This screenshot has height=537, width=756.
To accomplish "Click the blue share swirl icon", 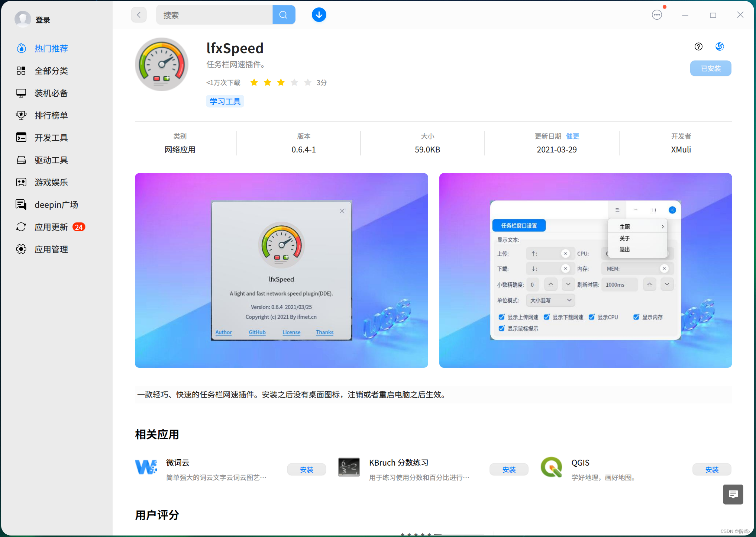I will [720, 46].
